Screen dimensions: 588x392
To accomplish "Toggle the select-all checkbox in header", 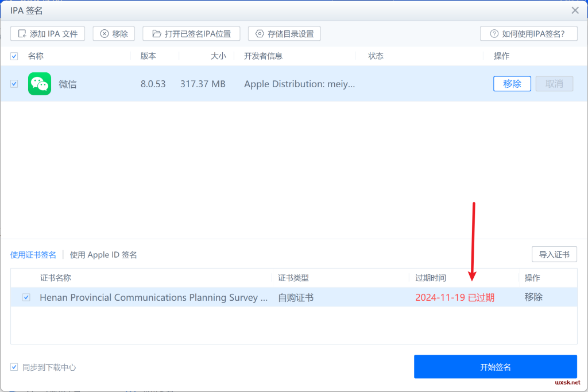I will (x=14, y=56).
